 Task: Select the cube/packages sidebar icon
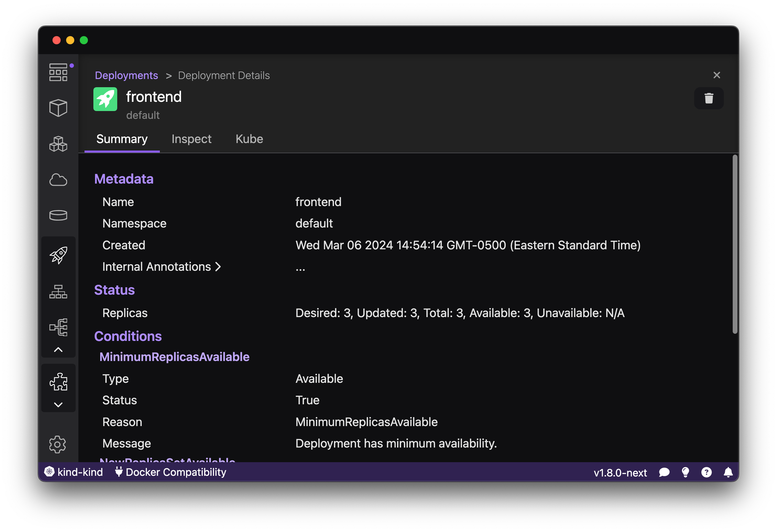coord(59,108)
